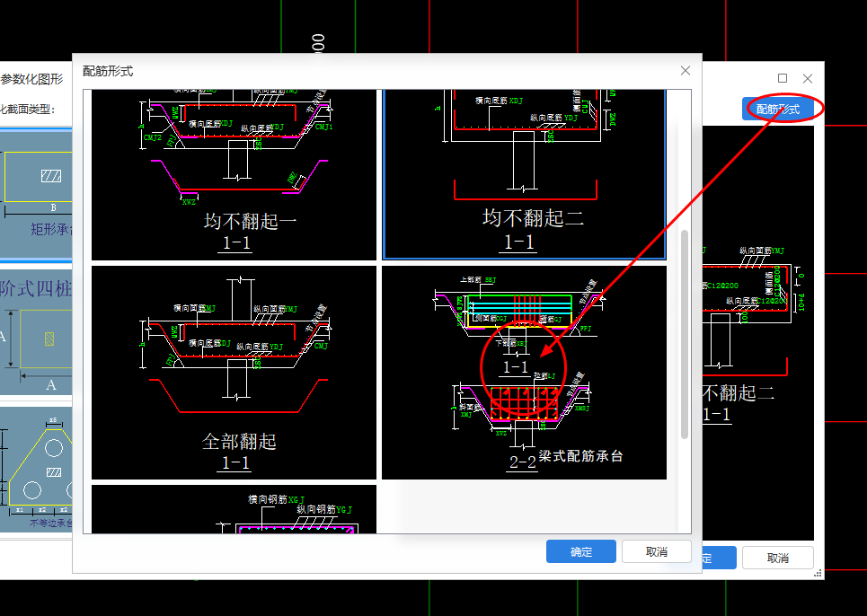
Task: Click the resize grip of background window
Action: point(818,574)
